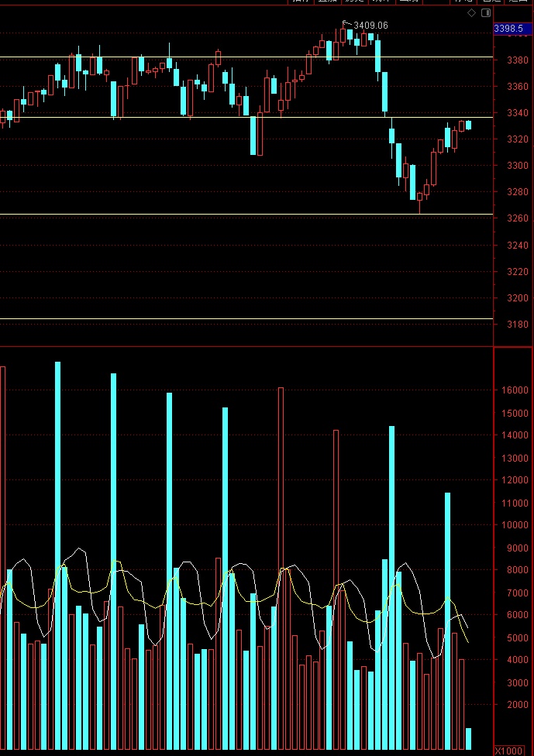Click the 8000 volume axis label
Image resolution: width=534 pixels, height=756 pixels.
pos(518,570)
